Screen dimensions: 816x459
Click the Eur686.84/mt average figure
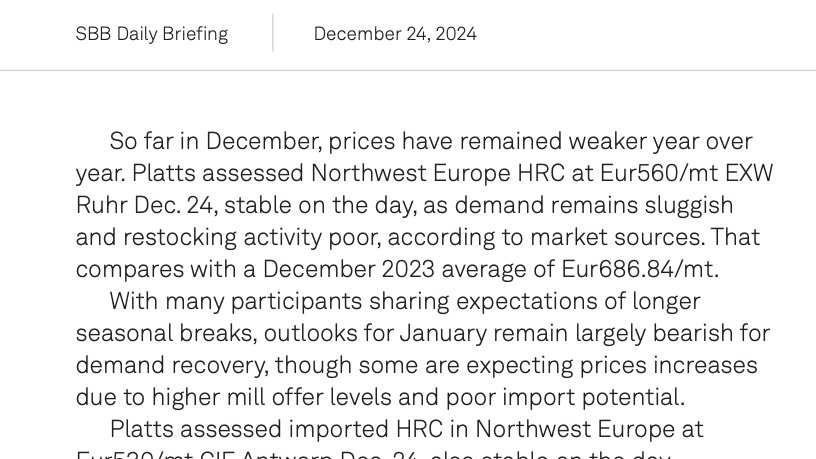click(640, 269)
